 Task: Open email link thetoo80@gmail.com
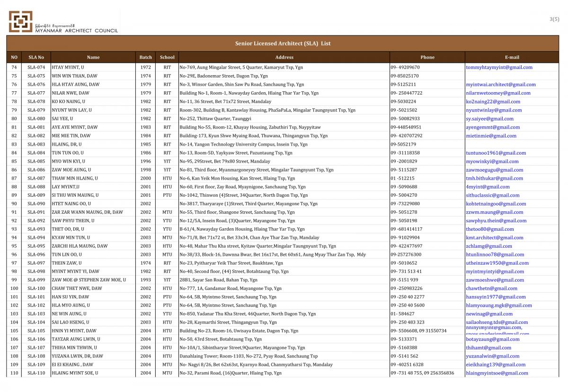coord(490,229)
